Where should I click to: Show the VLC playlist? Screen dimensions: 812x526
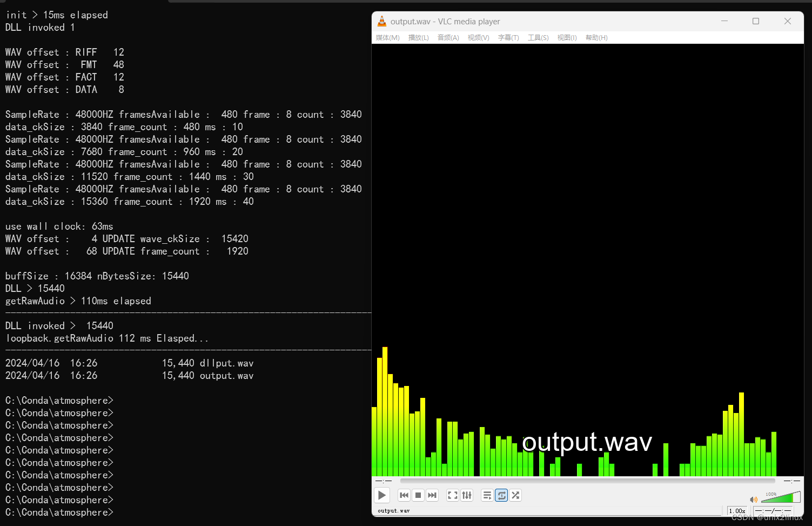[487, 495]
